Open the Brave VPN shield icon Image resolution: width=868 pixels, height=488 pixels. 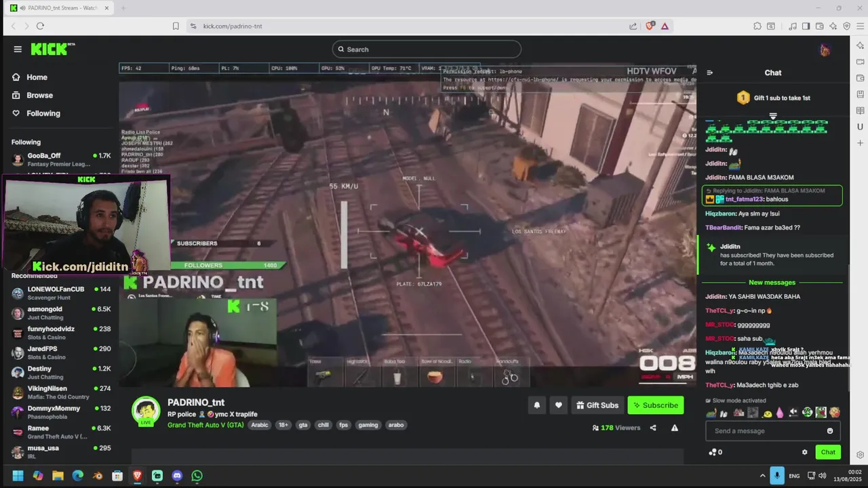[x=846, y=26]
